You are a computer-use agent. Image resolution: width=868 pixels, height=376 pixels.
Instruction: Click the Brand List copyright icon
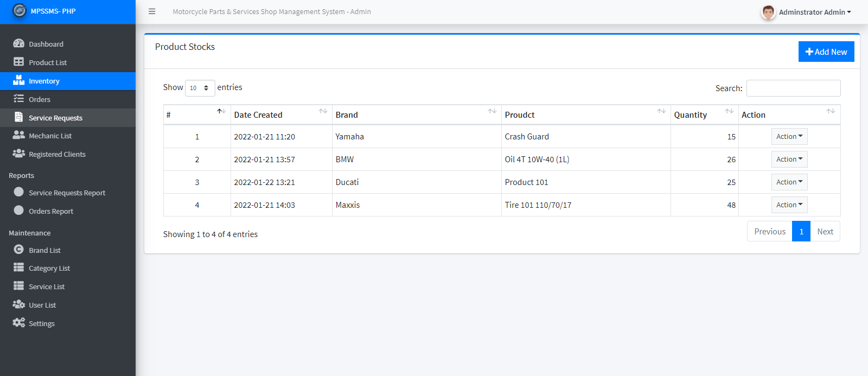[19, 250]
